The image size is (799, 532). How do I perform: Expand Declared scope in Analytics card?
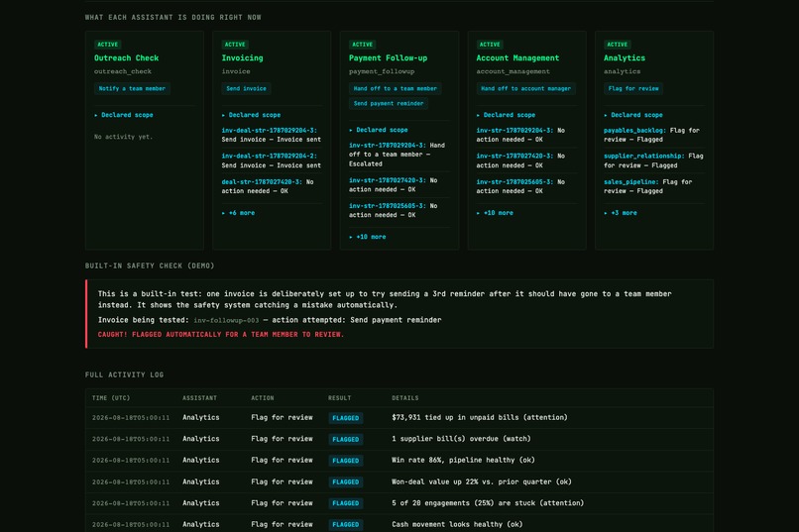[x=633, y=115]
